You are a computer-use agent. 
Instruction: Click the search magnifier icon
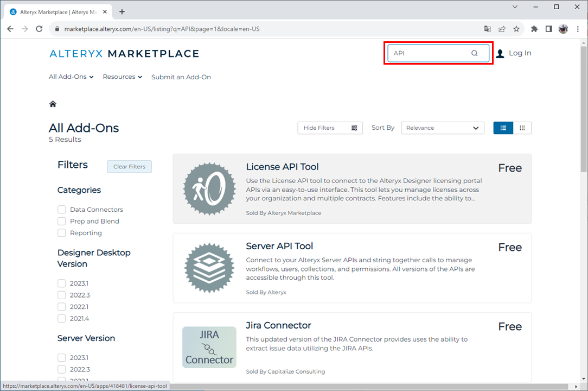tap(474, 53)
